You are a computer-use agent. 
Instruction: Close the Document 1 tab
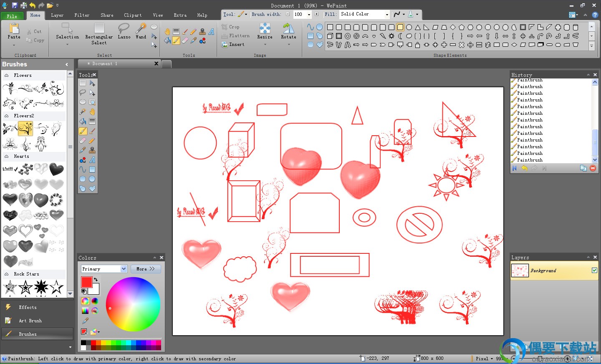tap(157, 63)
